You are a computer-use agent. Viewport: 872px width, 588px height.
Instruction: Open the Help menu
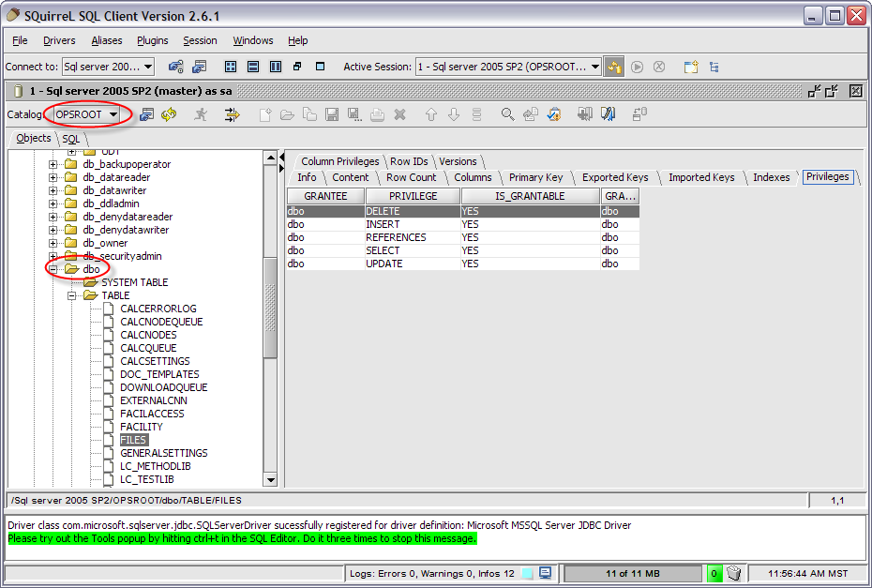297,40
